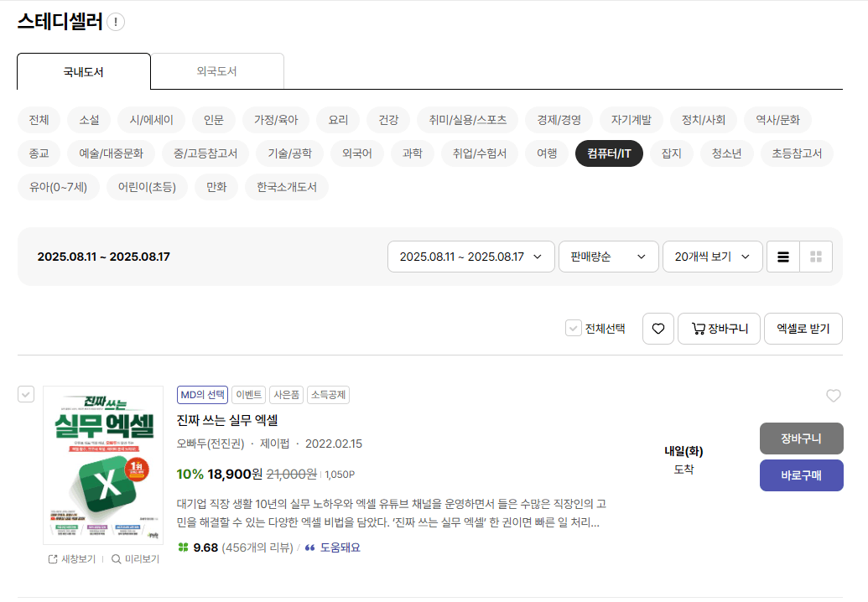This screenshot has height=602, width=868.
Task: Click the heart wishlist button in toolbar
Action: click(657, 329)
